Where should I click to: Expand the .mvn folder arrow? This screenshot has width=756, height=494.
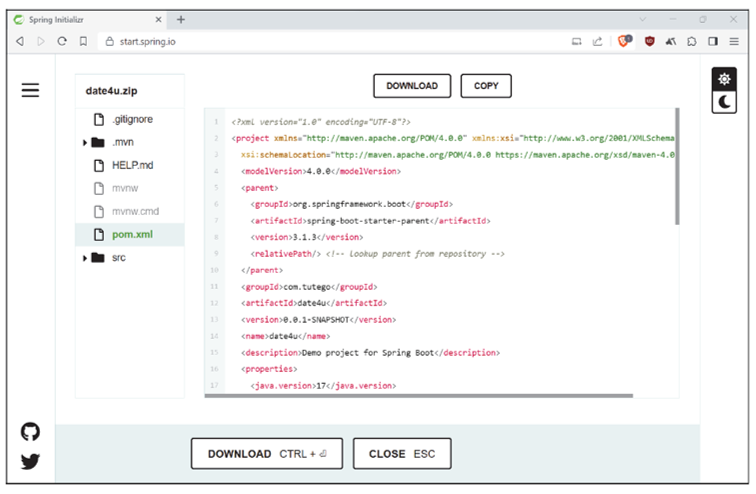84,143
